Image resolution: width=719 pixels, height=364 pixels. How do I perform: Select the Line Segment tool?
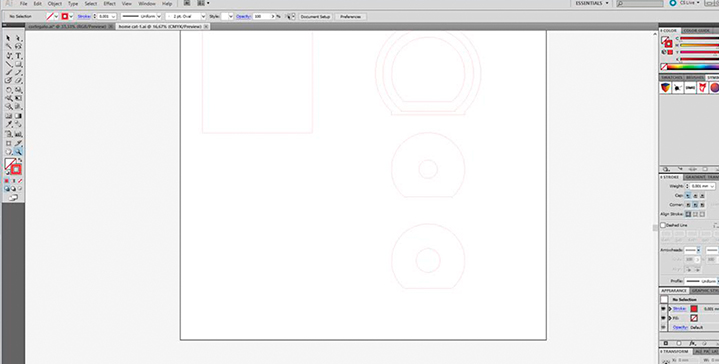pyautogui.click(x=8, y=64)
